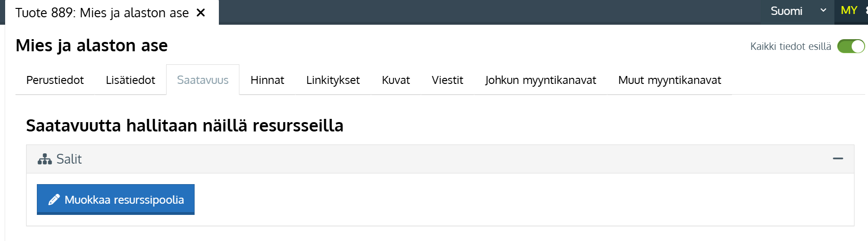
Task: Show the Kuvat tab
Action: (396, 80)
